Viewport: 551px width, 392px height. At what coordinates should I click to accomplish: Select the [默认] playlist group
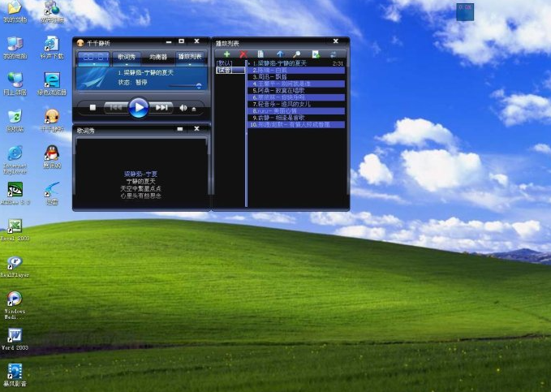(x=225, y=62)
